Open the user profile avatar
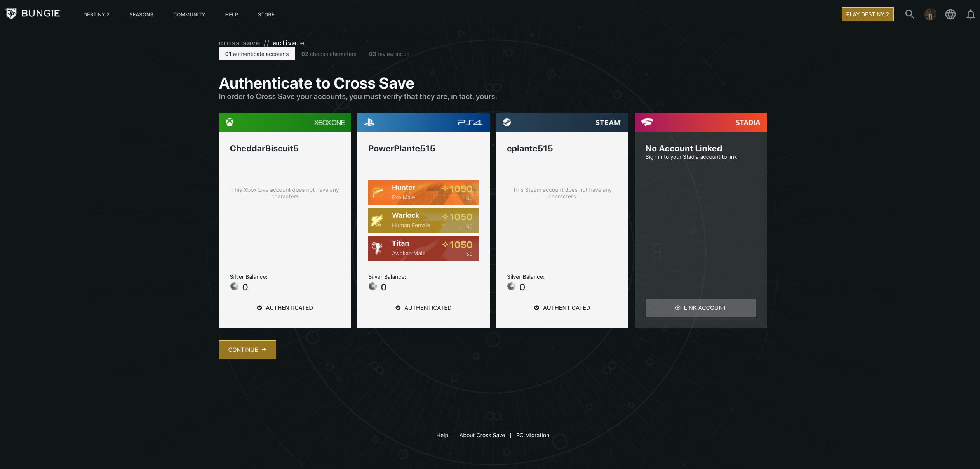The height and width of the screenshot is (469, 980). click(x=930, y=14)
